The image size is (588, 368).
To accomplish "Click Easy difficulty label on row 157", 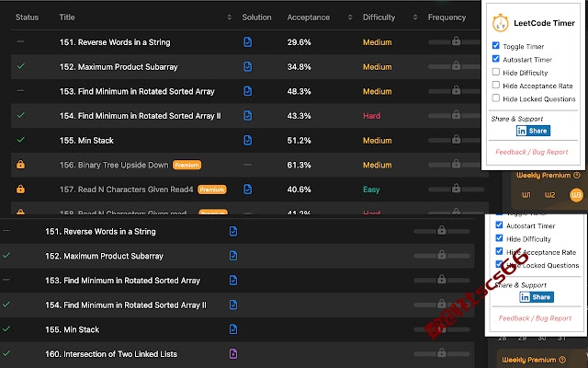I will pos(371,190).
